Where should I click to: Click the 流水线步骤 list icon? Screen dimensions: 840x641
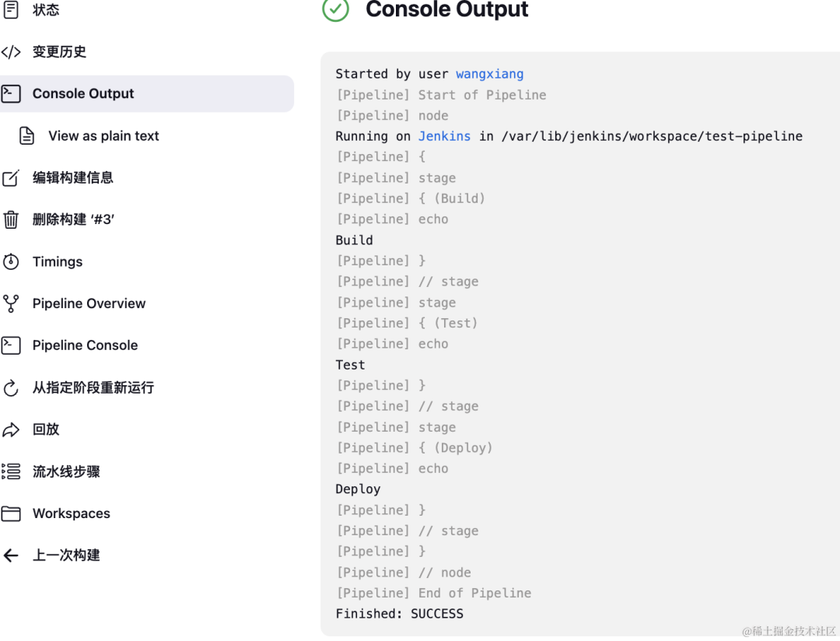(11, 471)
